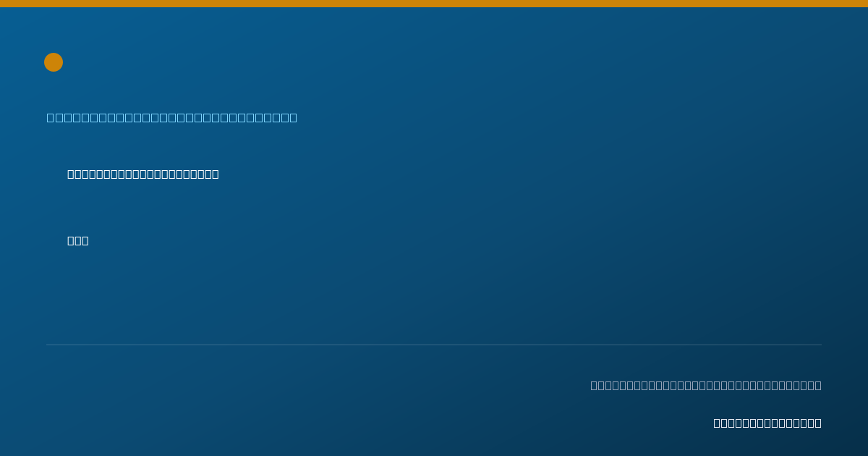
Task: Click first glyph box of bold footer line
Action: (x=717, y=423)
